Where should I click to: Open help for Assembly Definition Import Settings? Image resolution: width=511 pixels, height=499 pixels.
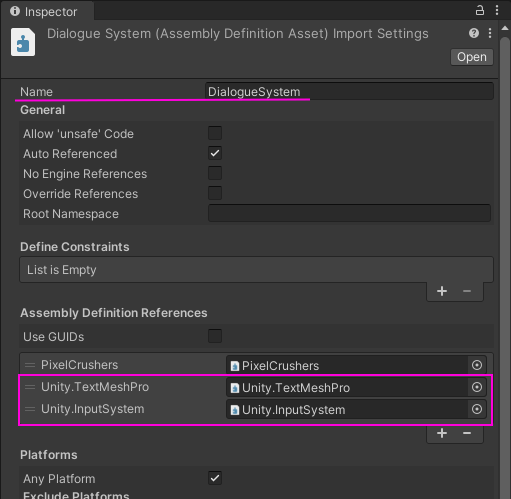474,33
